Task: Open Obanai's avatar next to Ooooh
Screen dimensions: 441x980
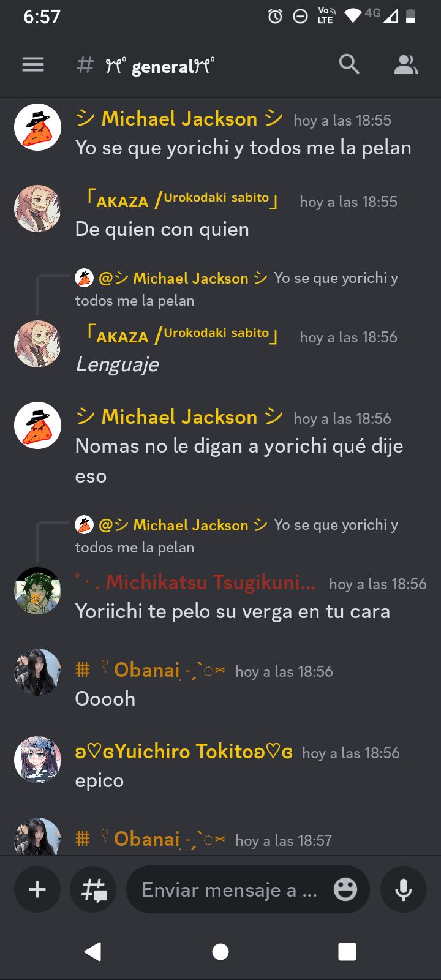Action: 37,673
